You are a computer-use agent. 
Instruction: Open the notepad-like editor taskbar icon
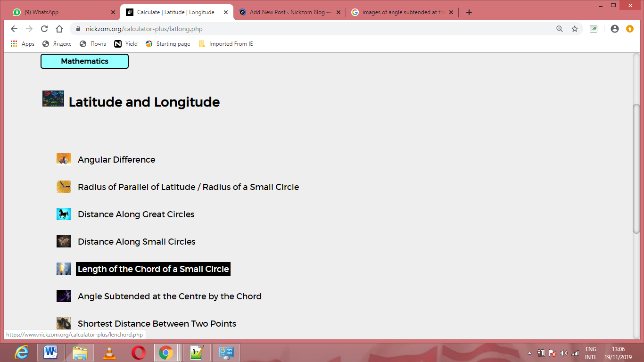(197, 352)
